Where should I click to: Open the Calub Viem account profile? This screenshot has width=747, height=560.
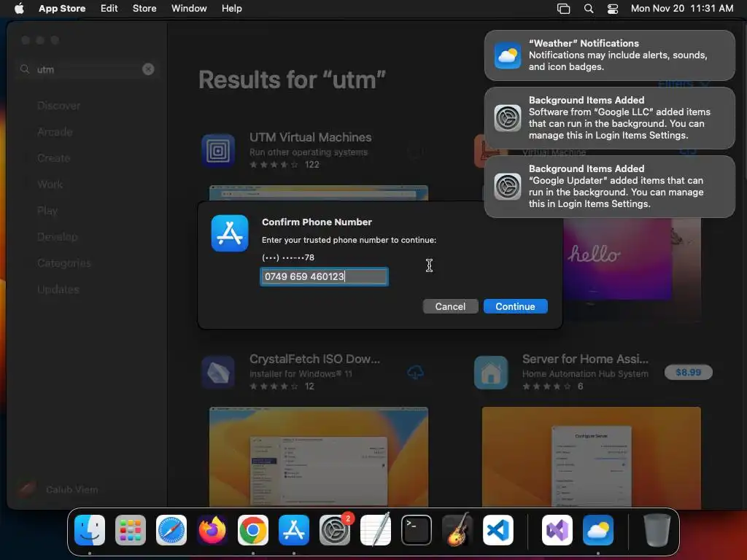click(57, 489)
